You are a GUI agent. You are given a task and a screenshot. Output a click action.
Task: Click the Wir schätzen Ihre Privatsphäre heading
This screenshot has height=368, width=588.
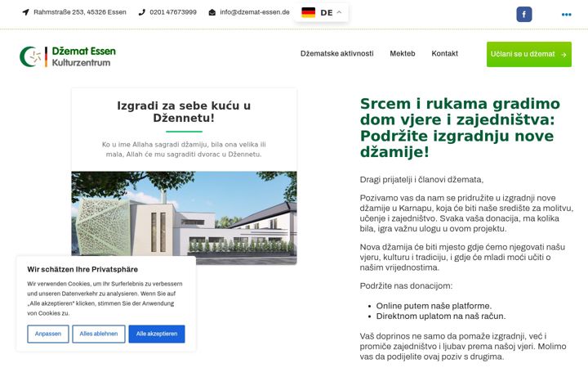point(82,269)
